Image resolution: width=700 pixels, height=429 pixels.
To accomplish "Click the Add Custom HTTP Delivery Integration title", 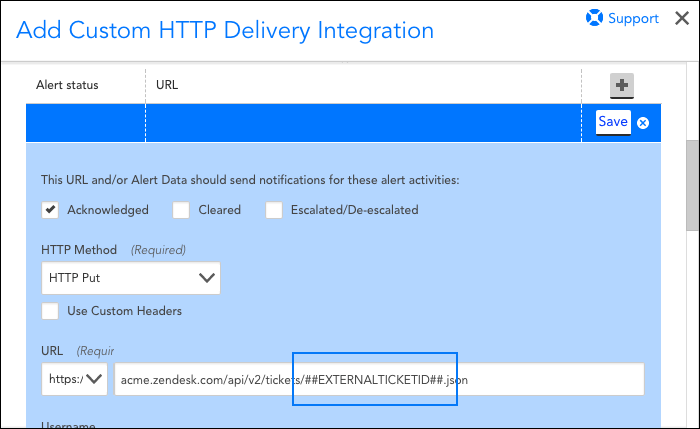I will (x=225, y=30).
